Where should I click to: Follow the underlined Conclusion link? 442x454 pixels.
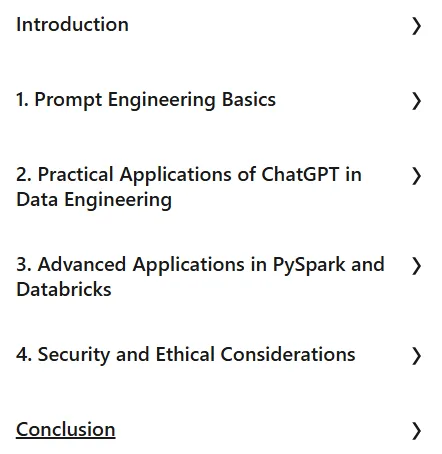tap(66, 429)
